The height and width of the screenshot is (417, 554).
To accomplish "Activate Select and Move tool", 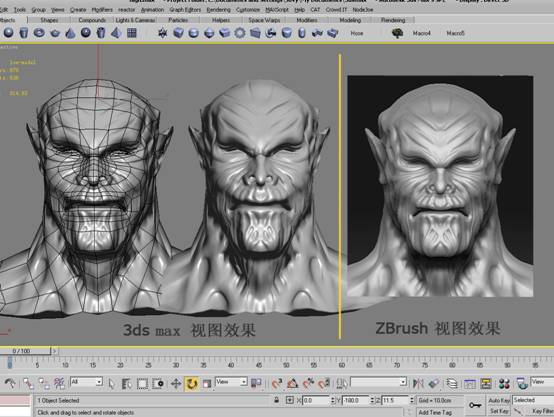I will 176,383.
